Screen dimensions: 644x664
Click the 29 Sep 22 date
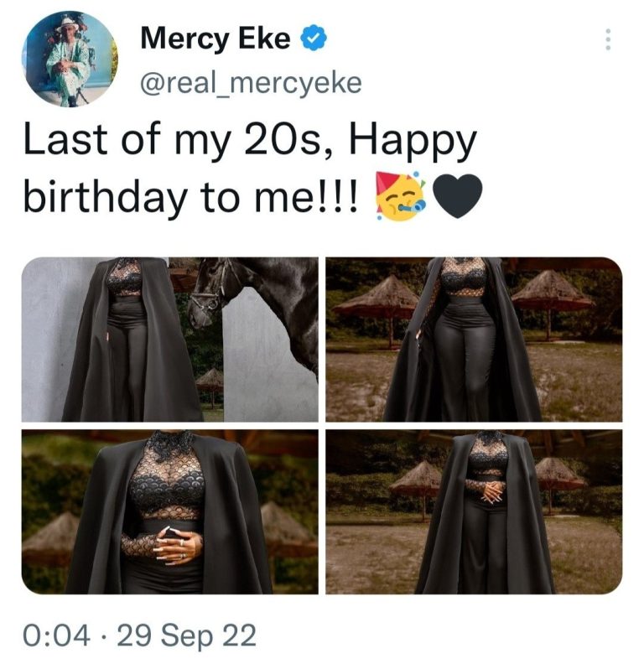tap(188, 636)
